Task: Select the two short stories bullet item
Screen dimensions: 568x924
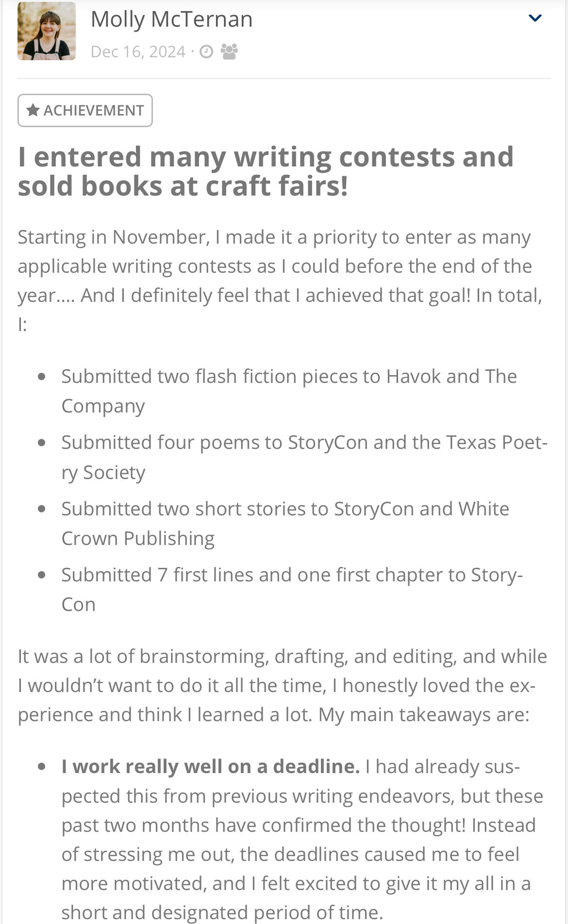Action: coord(285,523)
